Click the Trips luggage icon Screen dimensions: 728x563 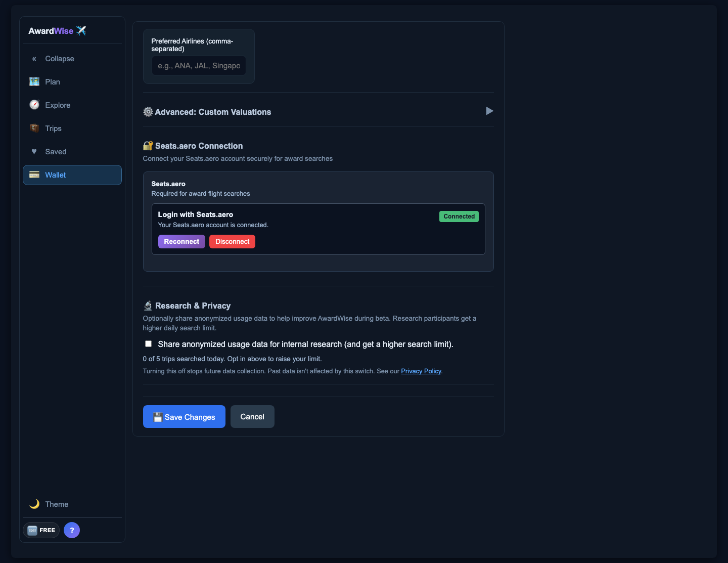coord(34,128)
